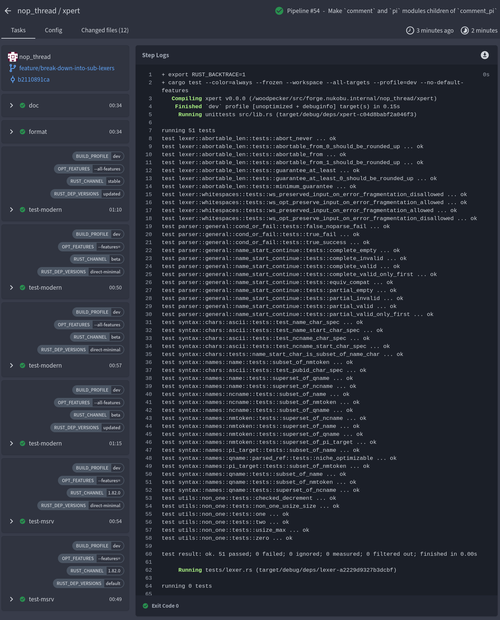
Task: Click the nop_thread avatar icon
Action: click(x=13, y=57)
